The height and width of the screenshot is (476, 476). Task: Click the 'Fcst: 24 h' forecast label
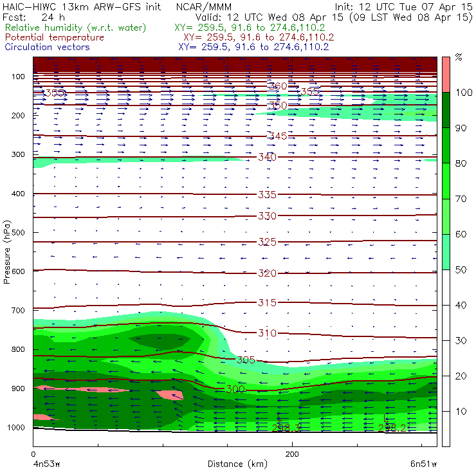pos(33,17)
